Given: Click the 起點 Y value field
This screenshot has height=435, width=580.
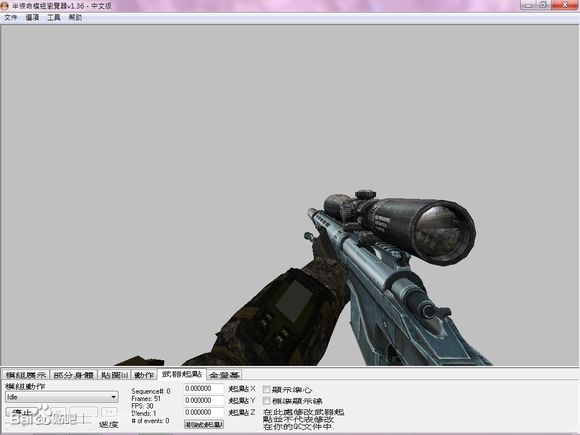Looking at the screenshot, I should click(204, 400).
